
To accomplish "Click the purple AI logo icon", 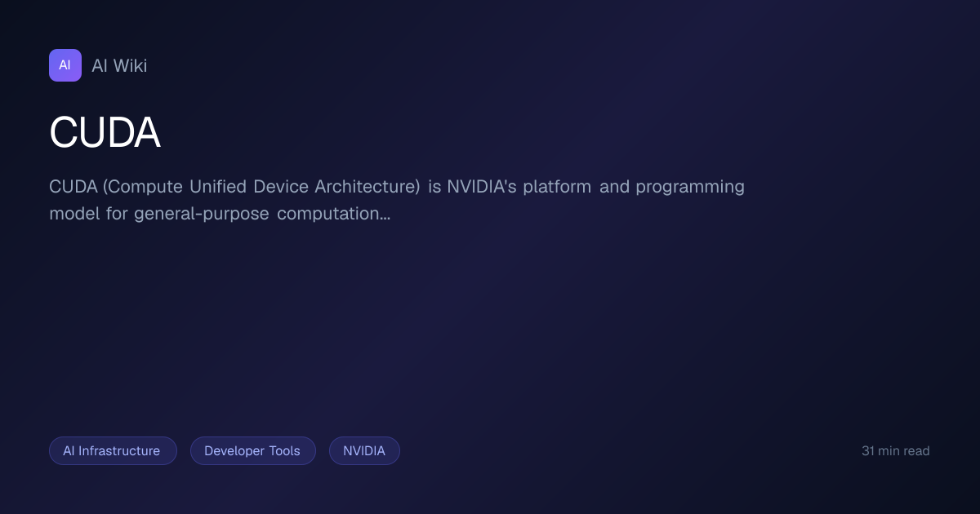I will pyautogui.click(x=65, y=65).
